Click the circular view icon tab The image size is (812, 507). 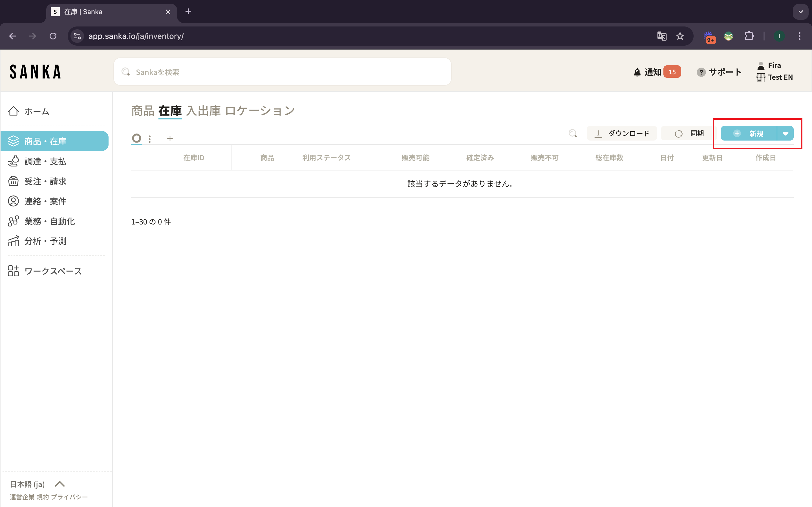[x=136, y=138]
